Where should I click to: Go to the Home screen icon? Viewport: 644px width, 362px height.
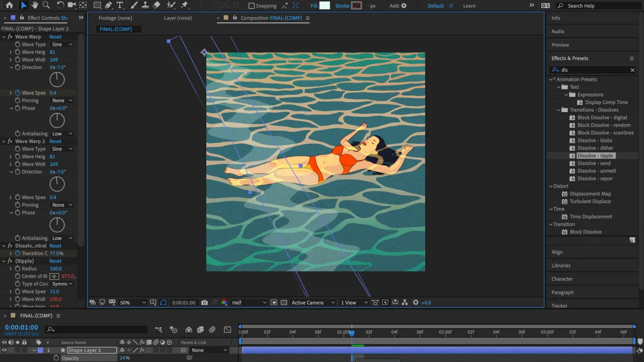coord(9,6)
